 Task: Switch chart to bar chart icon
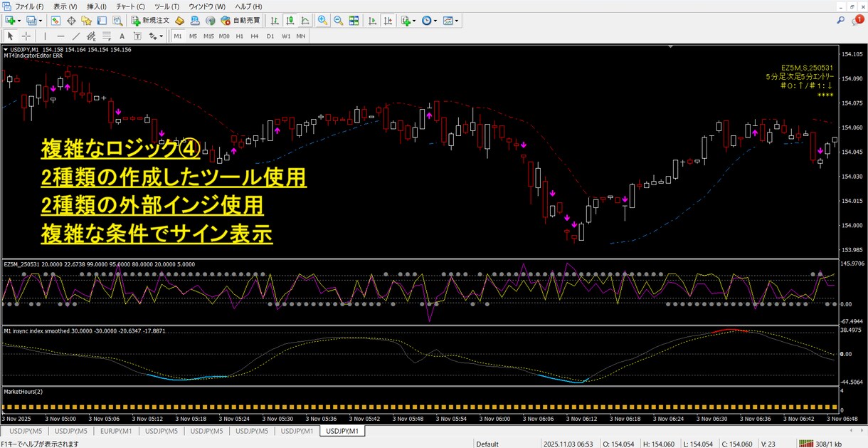[275, 21]
